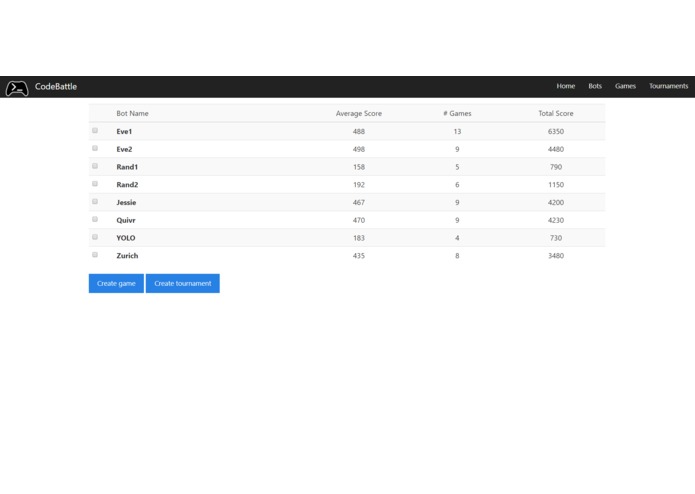Image resolution: width=695 pixels, height=494 pixels.
Task: Click the # Games column header
Action: pyautogui.click(x=457, y=113)
